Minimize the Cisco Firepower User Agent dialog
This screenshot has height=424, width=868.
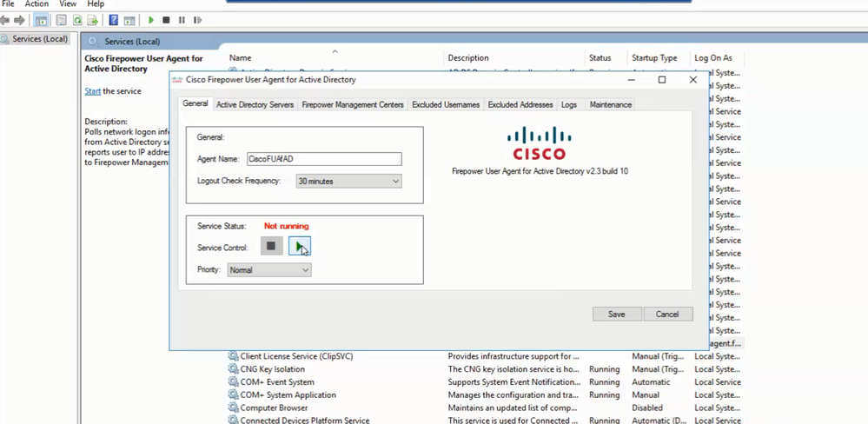632,80
